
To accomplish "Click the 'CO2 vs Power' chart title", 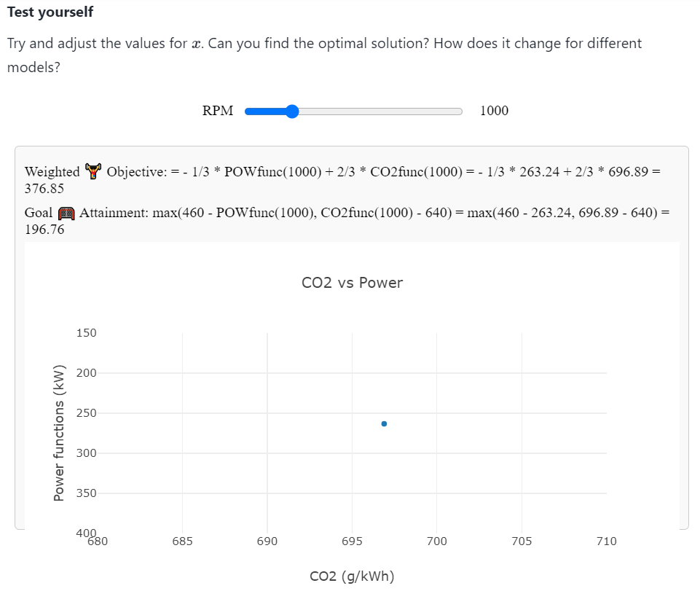I will point(352,283).
